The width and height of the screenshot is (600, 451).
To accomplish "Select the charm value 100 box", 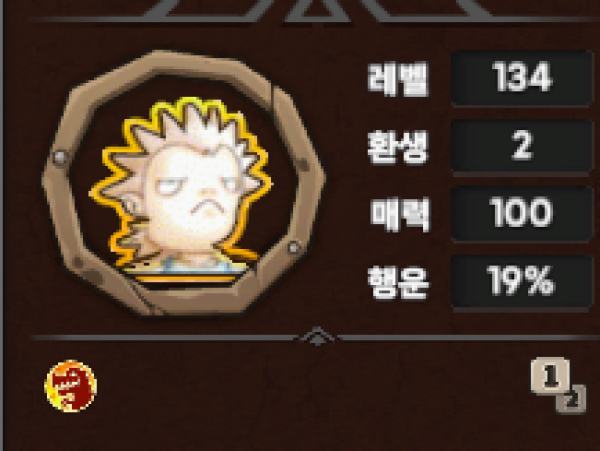I will pos(522,213).
